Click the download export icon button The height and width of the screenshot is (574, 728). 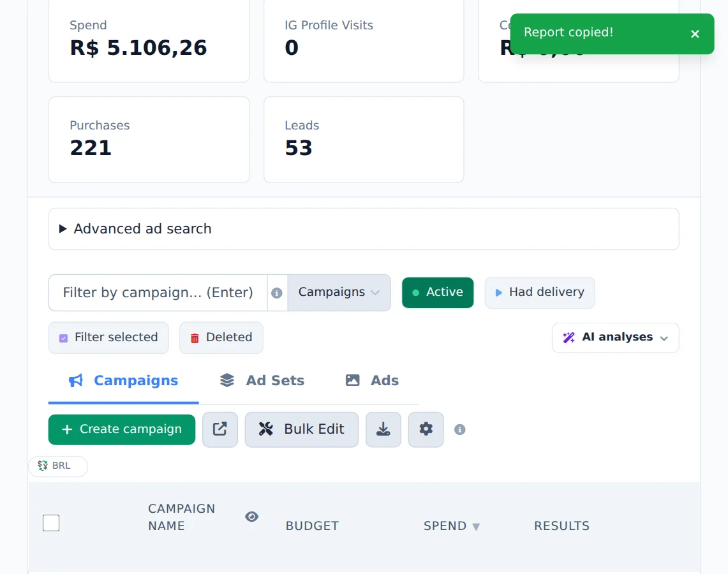[383, 429]
